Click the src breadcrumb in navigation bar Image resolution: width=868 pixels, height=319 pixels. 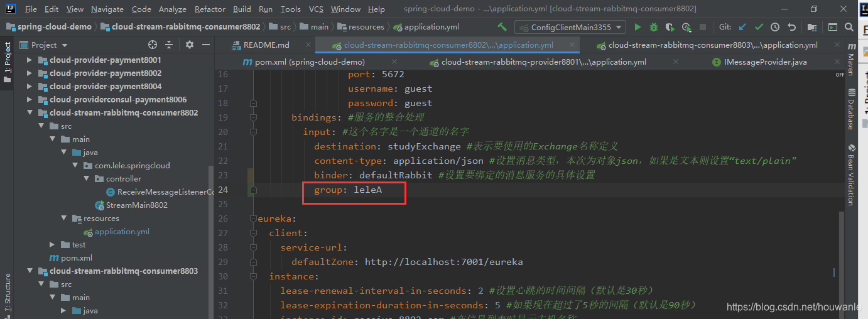pyautogui.click(x=280, y=27)
